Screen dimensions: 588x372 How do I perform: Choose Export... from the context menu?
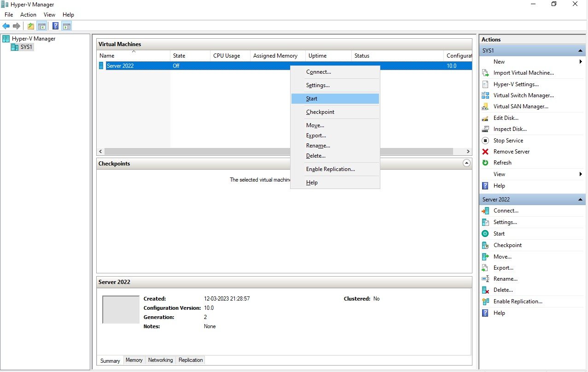pos(335,136)
